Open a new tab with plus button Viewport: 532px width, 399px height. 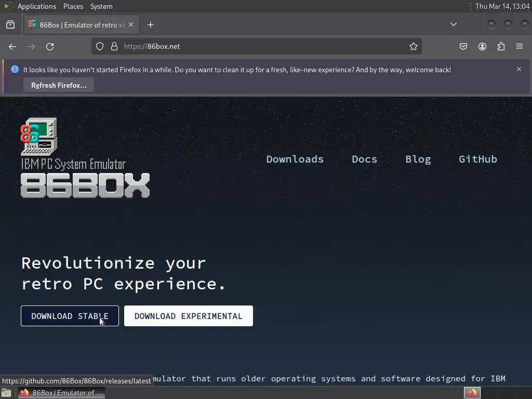click(x=150, y=25)
